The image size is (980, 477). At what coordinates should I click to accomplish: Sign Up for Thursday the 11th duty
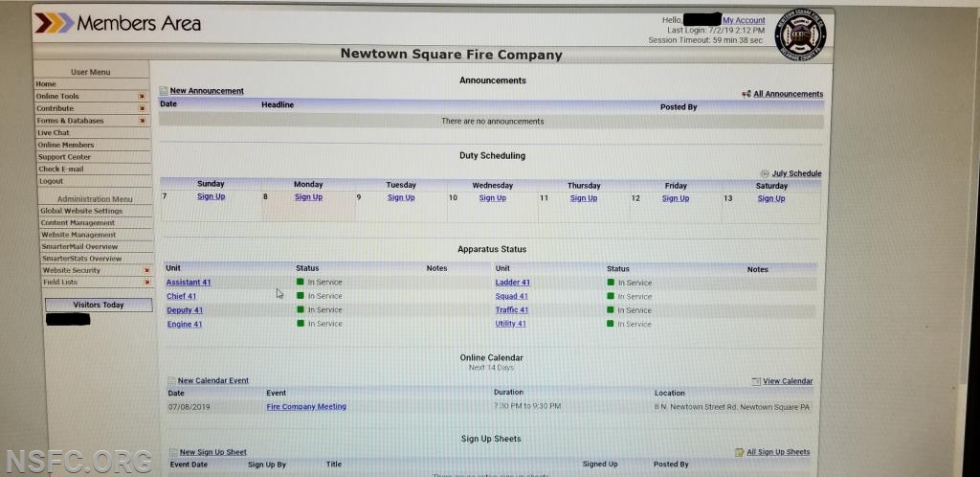[x=584, y=198]
